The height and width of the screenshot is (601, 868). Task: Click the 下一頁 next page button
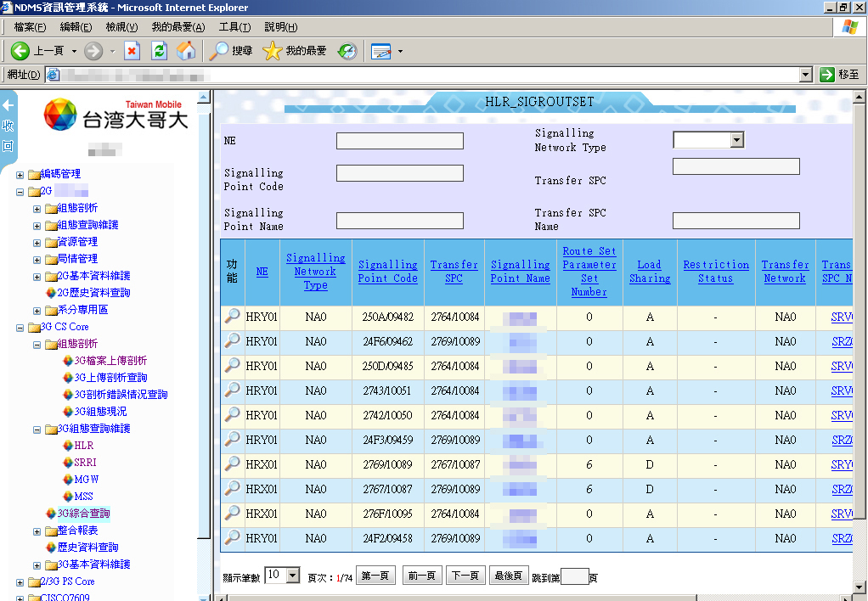465,576
